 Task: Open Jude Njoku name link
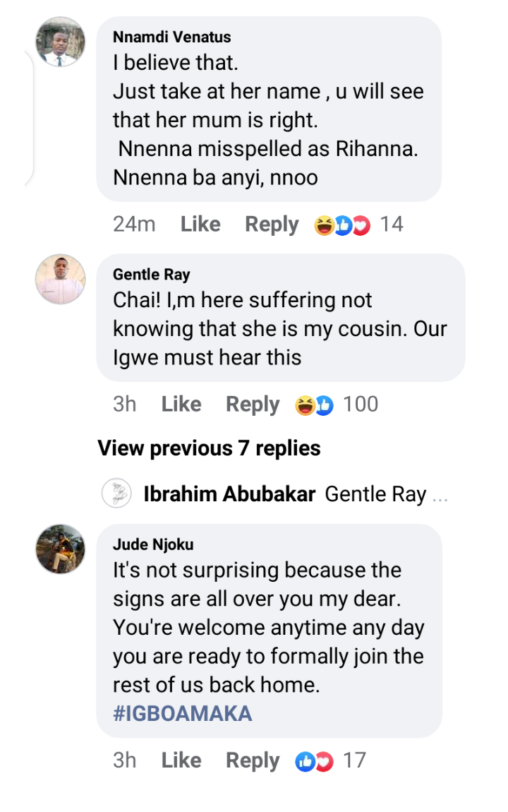click(x=152, y=544)
